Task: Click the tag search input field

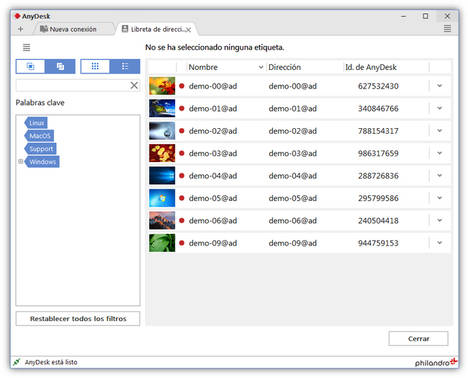Action: tap(72, 85)
